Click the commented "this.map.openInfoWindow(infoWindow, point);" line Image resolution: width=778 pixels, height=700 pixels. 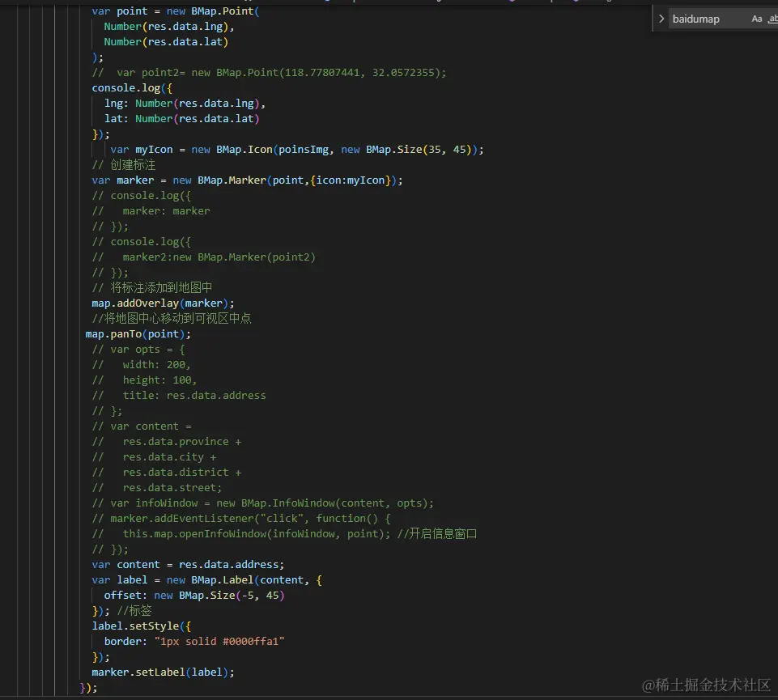tap(240, 534)
